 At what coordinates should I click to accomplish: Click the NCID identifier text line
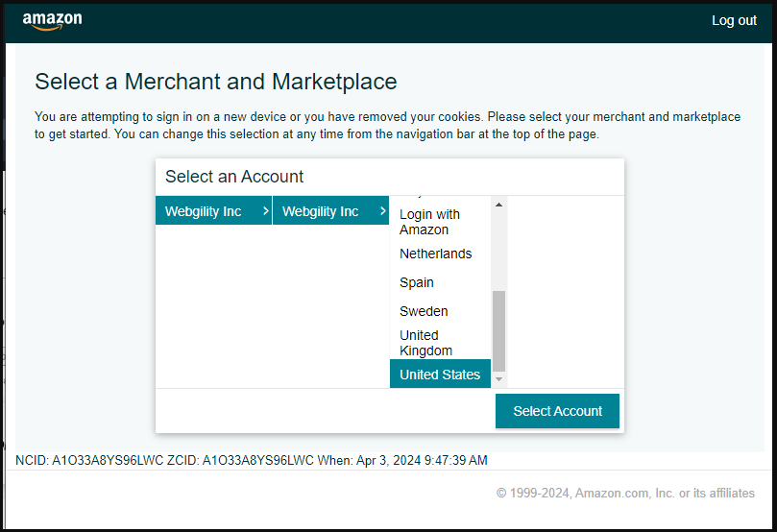252,460
